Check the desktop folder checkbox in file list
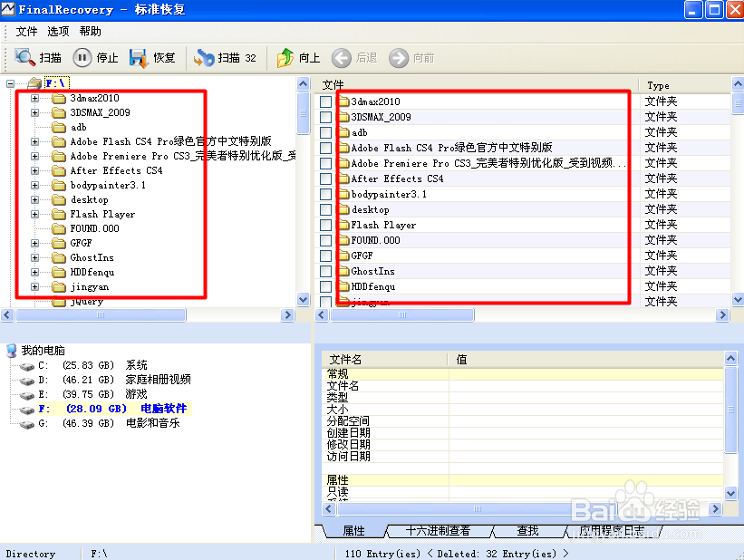Image resolution: width=744 pixels, height=560 pixels. 325,209
